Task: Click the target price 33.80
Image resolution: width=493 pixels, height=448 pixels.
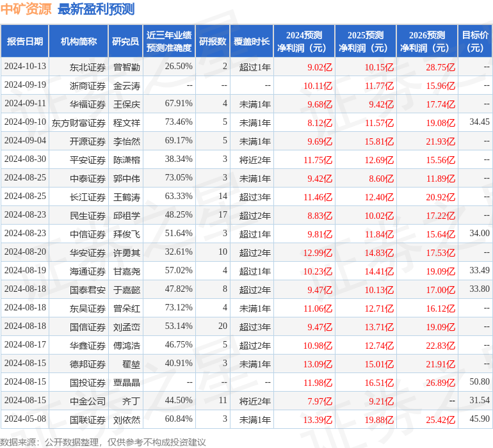Action: coord(480,289)
